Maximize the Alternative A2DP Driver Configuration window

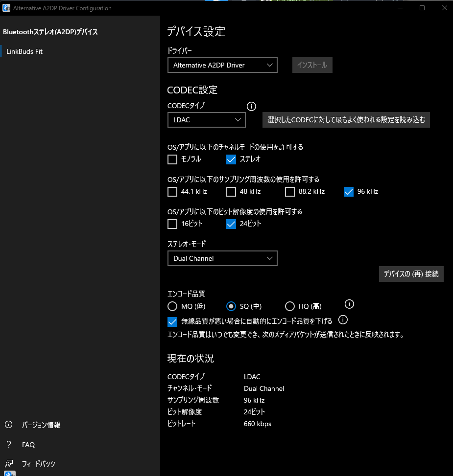(x=422, y=8)
